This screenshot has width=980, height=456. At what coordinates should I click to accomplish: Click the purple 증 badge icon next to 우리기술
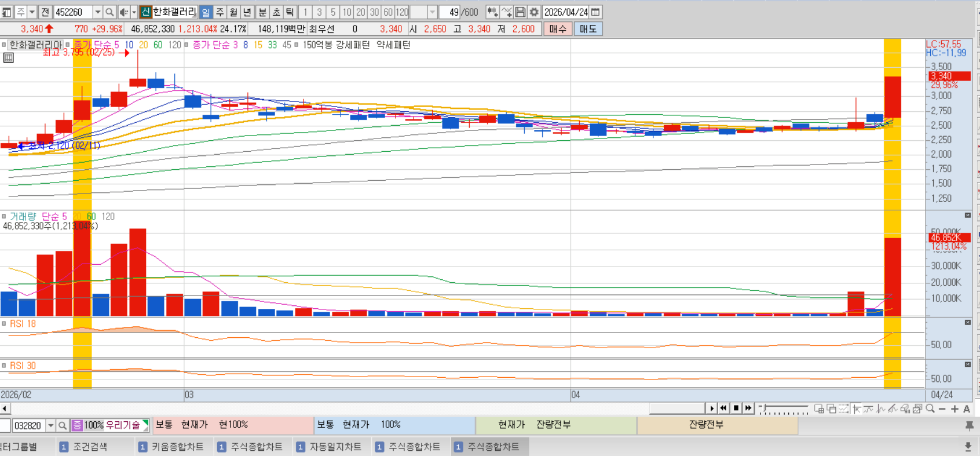point(77,426)
